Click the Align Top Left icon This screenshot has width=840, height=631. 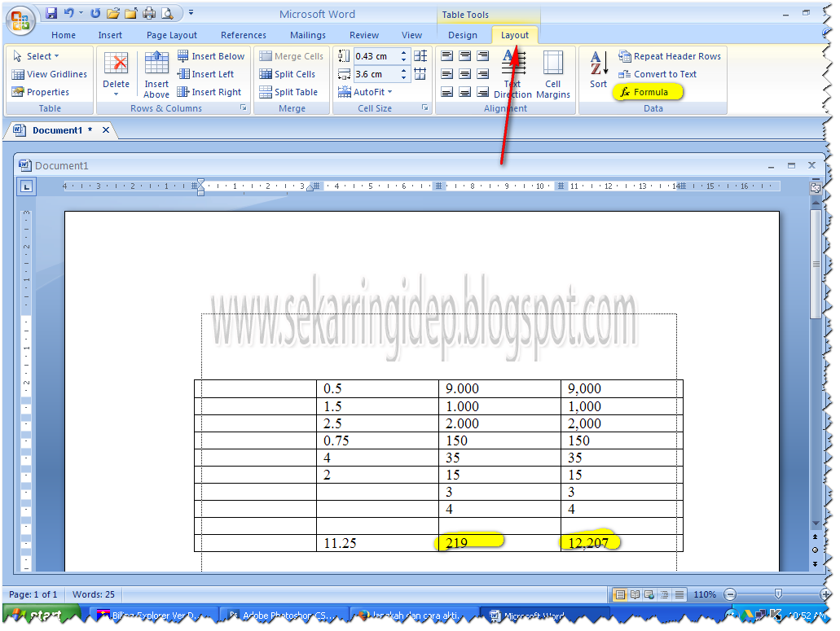coord(446,55)
